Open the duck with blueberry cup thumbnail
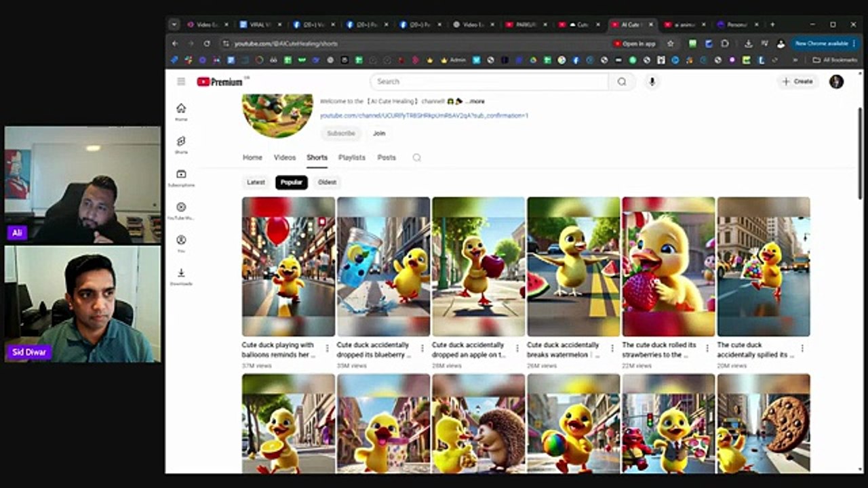This screenshot has width=868, height=488. [383, 266]
